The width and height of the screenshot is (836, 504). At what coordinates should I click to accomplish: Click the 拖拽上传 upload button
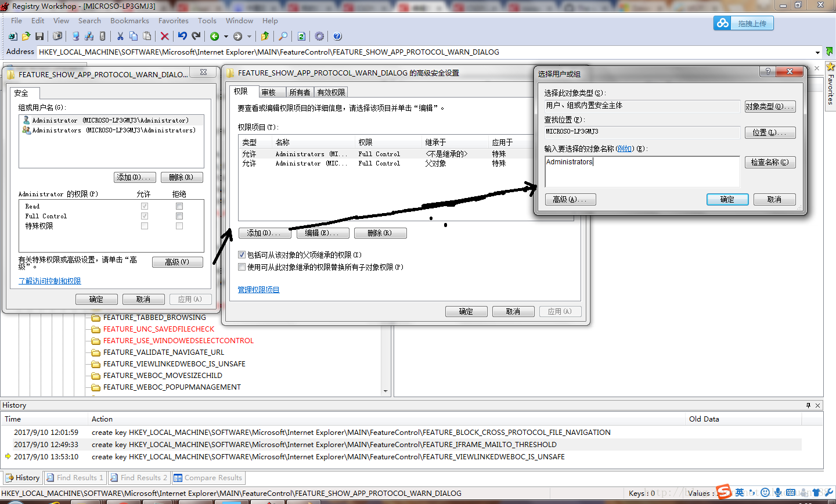click(744, 23)
